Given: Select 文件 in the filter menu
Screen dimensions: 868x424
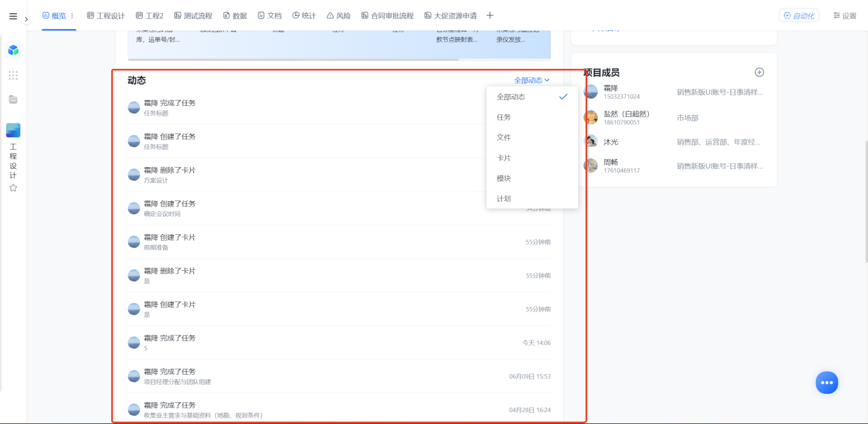Looking at the screenshot, I should coord(532,137).
